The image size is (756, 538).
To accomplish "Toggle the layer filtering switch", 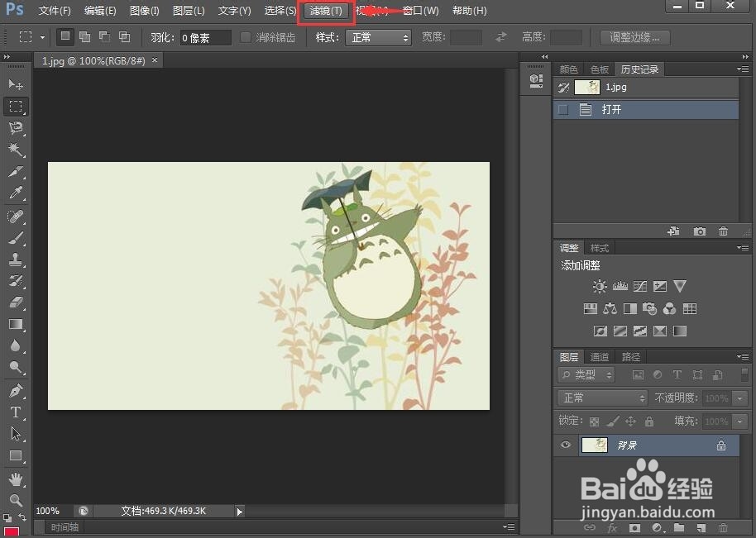I will tap(745, 374).
